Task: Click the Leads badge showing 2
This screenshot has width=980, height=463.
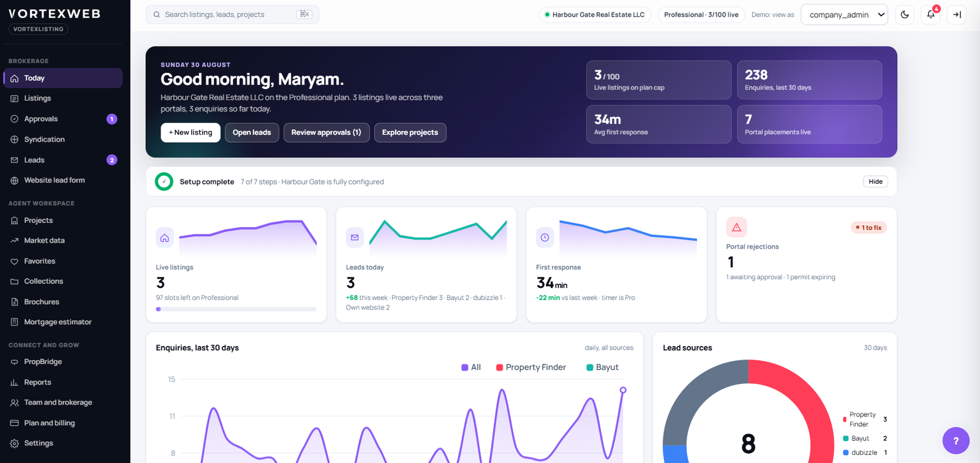Action: point(111,160)
